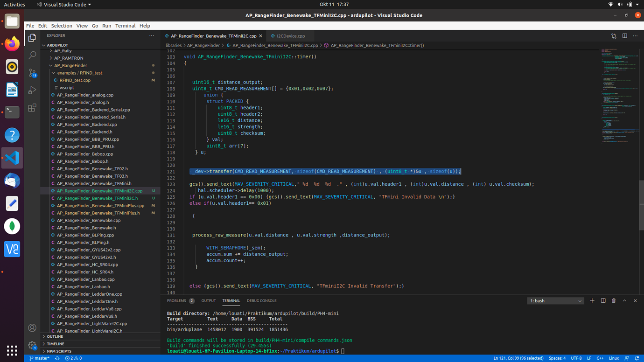Click the master branch status bar button
Image resolution: width=644 pixels, height=362 pixels.
pyautogui.click(x=40, y=358)
